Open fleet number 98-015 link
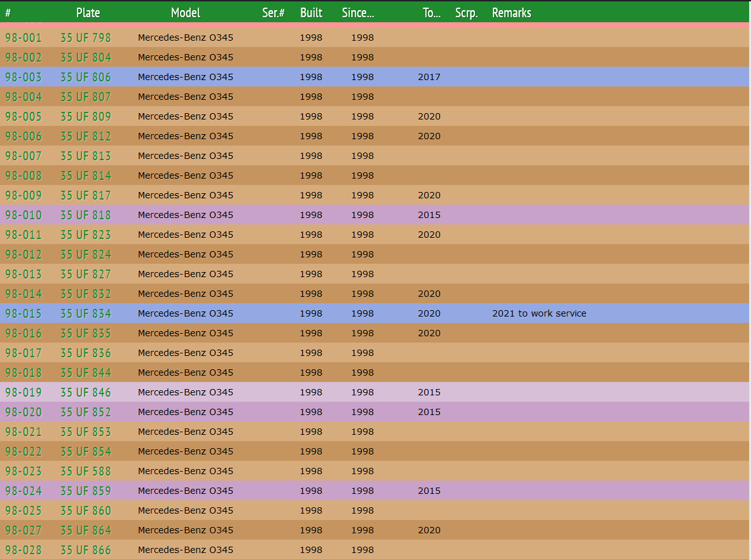The width and height of the screenshot is (751, 560). click(24, 313)
